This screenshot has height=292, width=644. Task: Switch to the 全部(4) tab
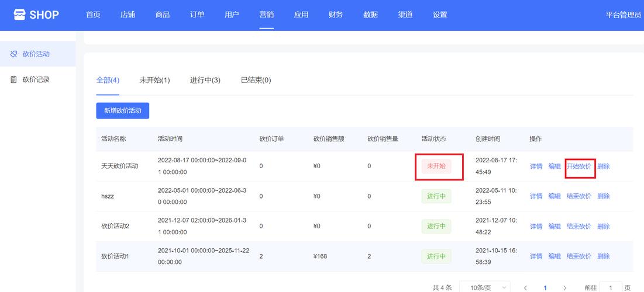pos(108,80)
